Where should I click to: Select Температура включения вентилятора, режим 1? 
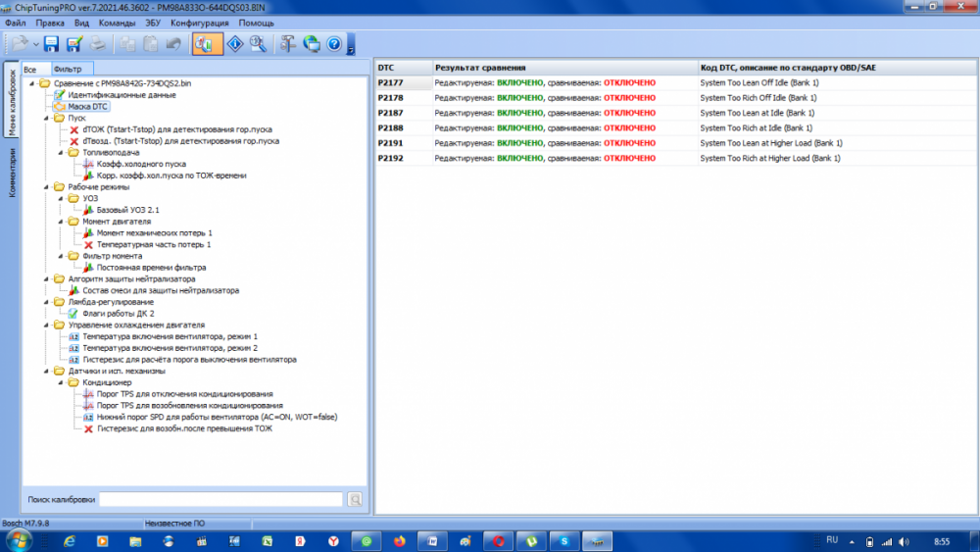tap(170, 336)
